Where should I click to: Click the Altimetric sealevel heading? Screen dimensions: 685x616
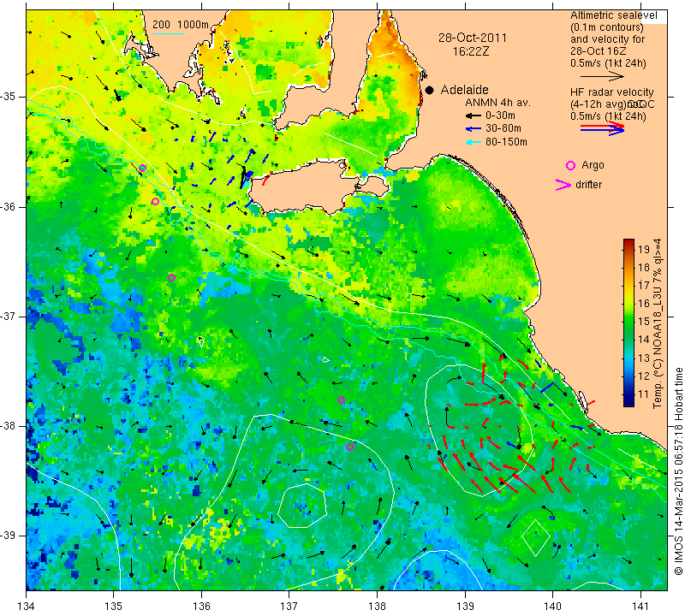[613, 15]
